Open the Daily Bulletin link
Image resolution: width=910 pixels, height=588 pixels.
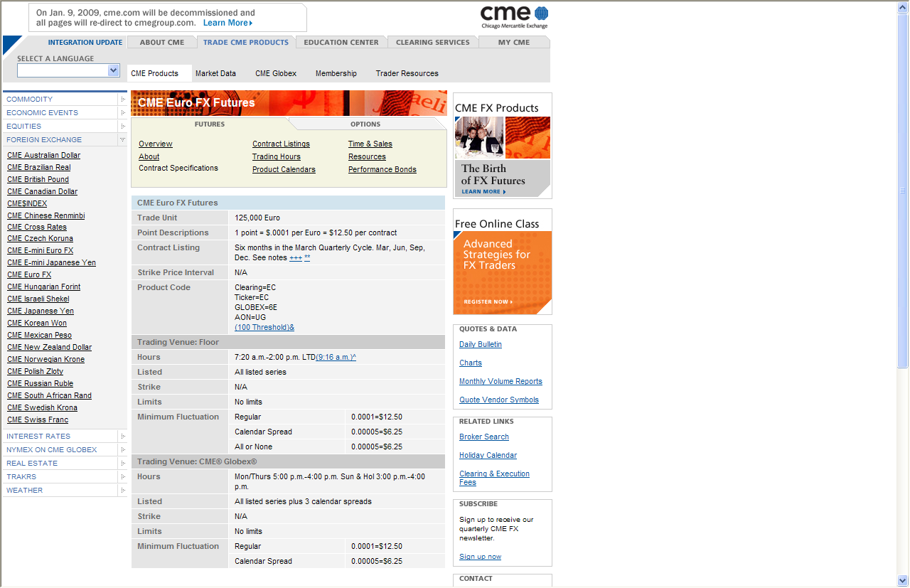pos(481,344)
